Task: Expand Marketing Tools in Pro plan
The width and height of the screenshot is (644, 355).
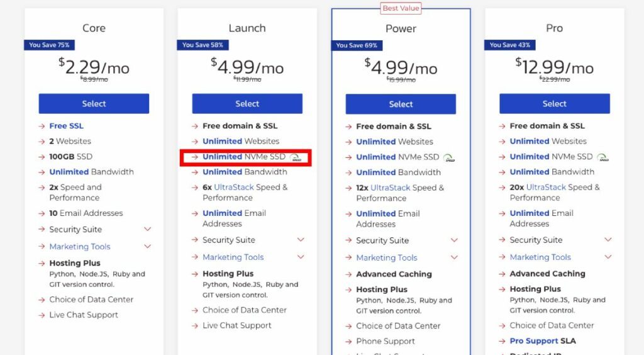Action: 608,257
